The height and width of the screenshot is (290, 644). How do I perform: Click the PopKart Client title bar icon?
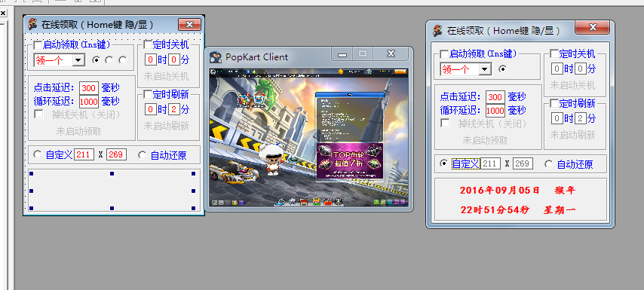(x=216, y=57)
